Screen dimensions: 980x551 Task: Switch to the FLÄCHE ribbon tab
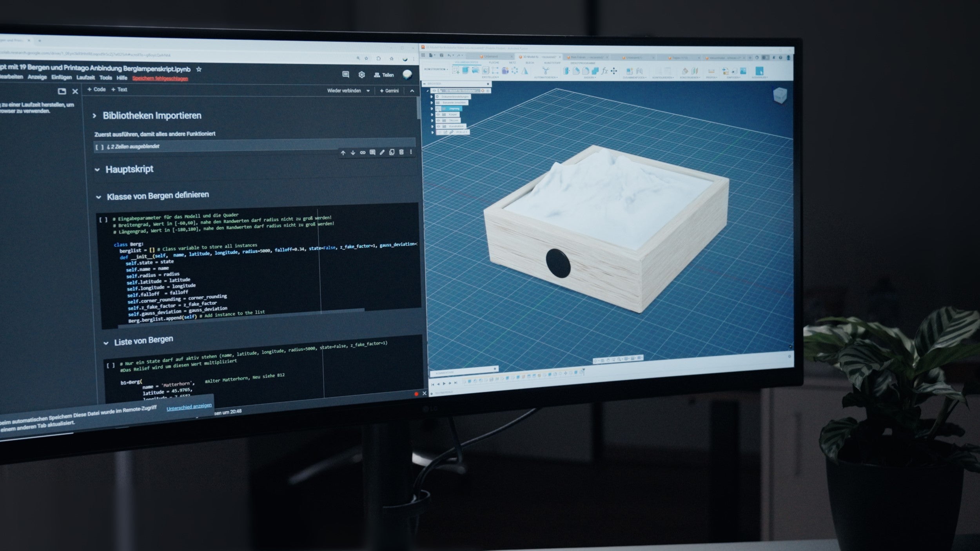(x=494, y=63)
